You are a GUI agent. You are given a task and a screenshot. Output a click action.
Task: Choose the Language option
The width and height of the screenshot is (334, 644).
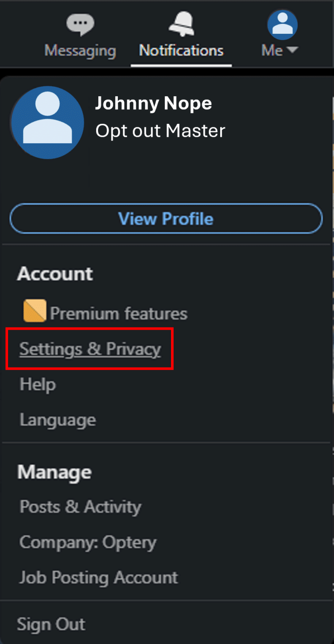(x=57, y=420)
